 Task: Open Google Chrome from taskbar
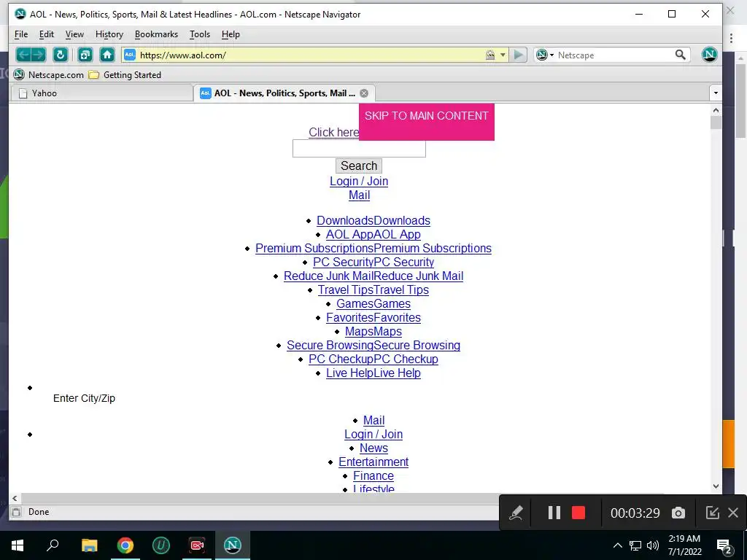pos(125,545)
